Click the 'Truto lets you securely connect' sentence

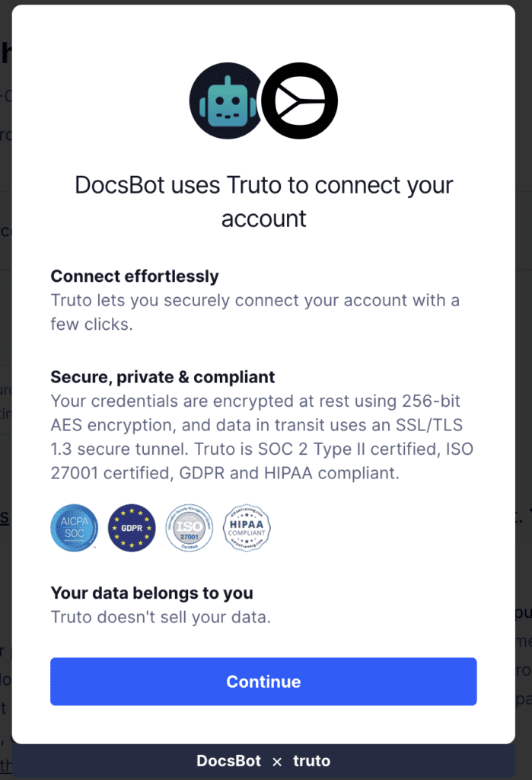[x=255, y=300]
